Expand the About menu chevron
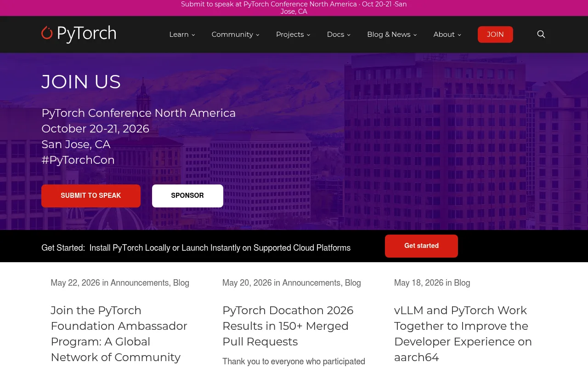 click(459, 35)
